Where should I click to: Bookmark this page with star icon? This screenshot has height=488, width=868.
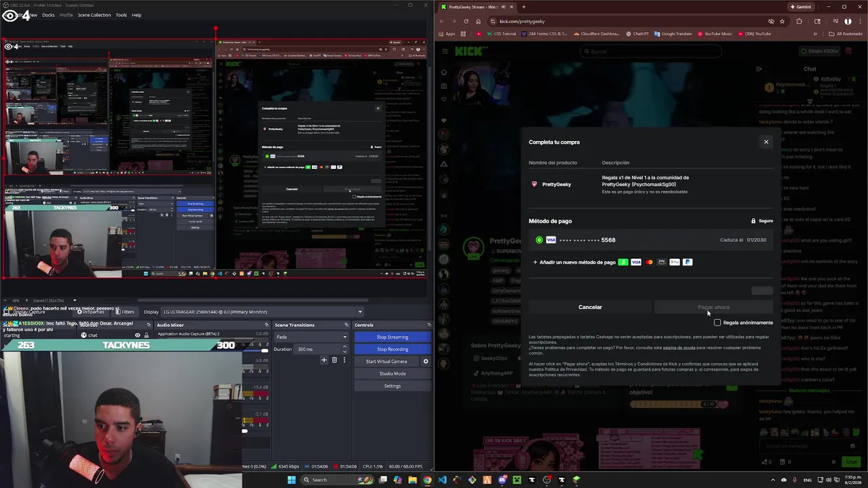783,21
